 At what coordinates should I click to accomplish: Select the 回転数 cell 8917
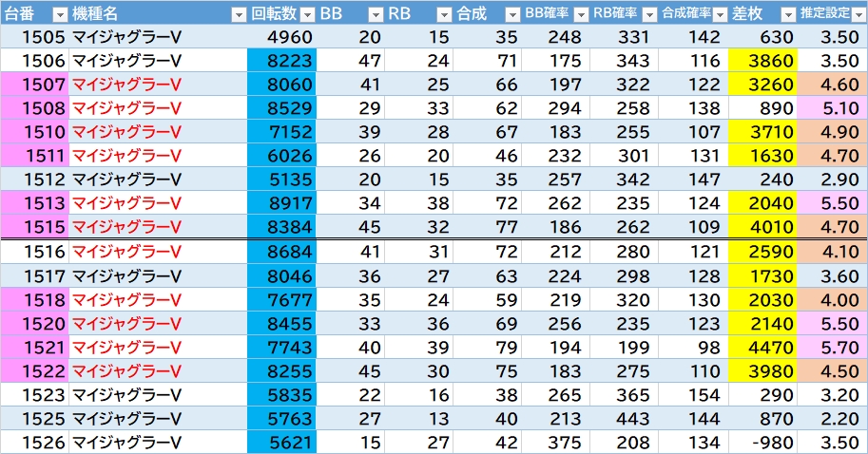[x=281, y=203]
